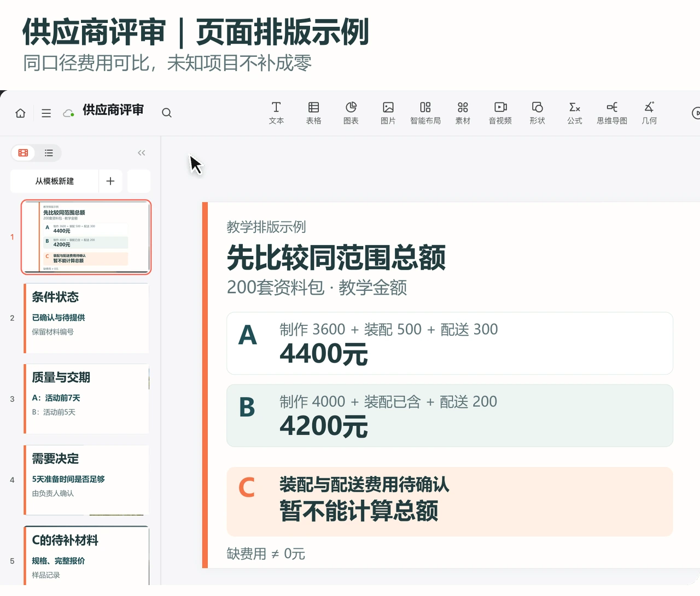Click the label 教学排版示例 on slide
The height and width of the screenshot is (596, 700).
266,227
